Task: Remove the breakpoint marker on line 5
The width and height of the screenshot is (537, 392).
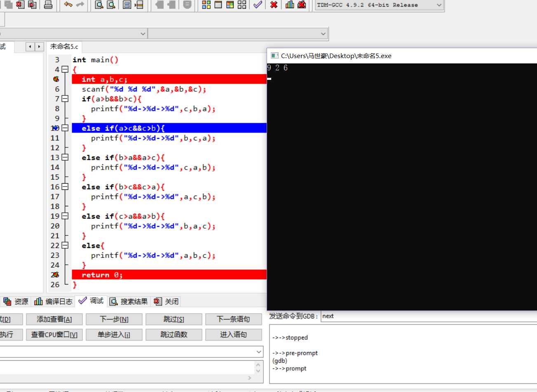Action: click(56, 79)
